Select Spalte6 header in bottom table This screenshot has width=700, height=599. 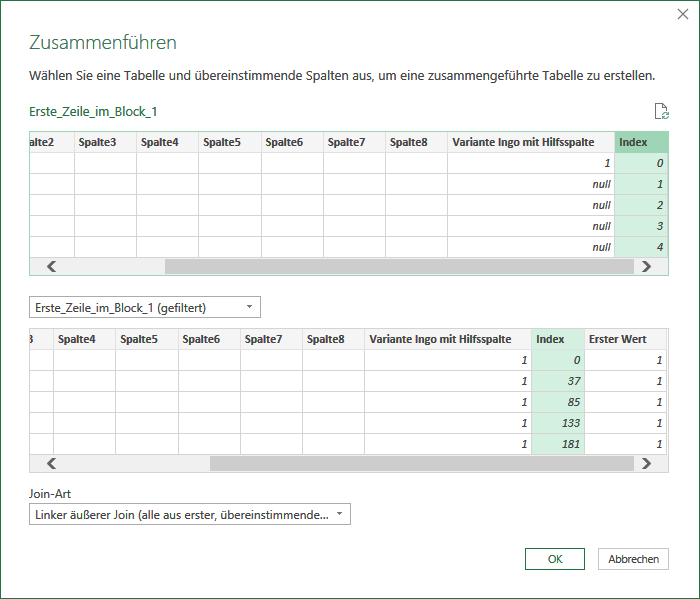(209, 339)
